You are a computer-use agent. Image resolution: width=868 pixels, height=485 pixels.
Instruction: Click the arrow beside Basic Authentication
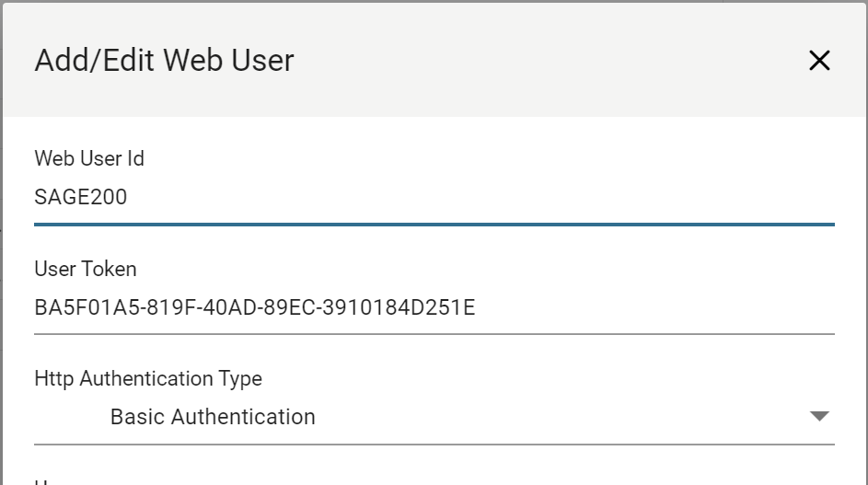[819, 417]
